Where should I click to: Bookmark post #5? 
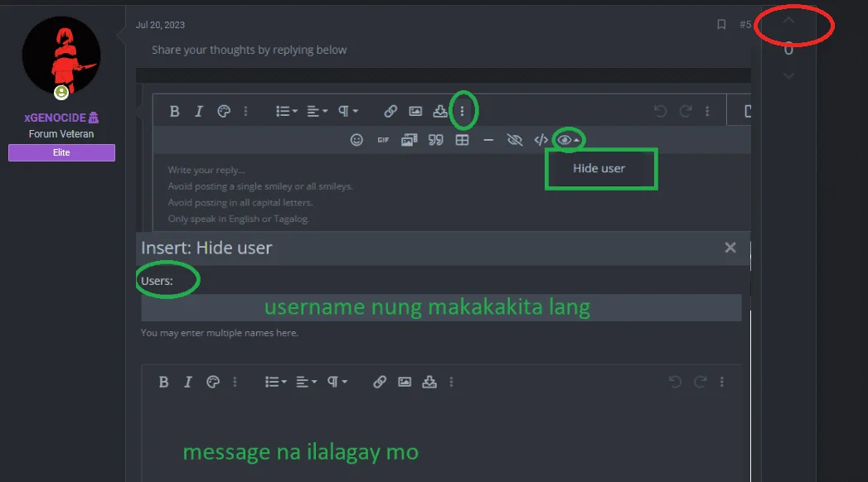pyautogui.click(x=721, y=24)
